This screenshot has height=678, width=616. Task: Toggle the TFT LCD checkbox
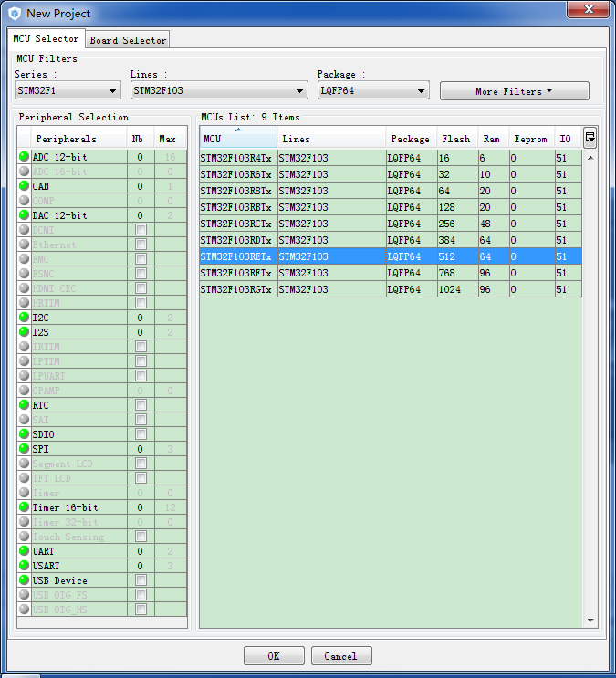tap(141, 478)
